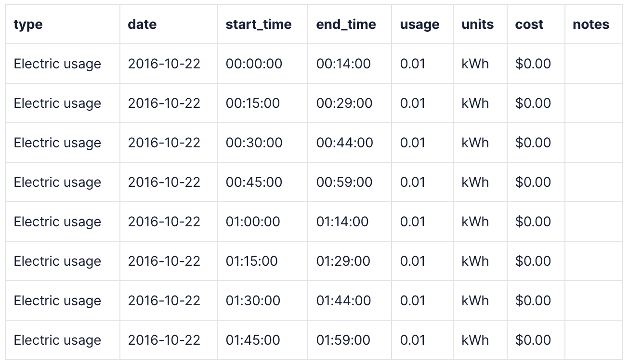Click the "start_time" column header

coord(259,25)
